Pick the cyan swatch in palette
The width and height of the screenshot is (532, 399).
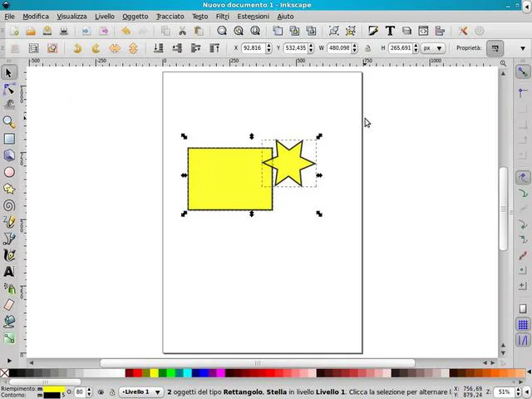point(187,373)
